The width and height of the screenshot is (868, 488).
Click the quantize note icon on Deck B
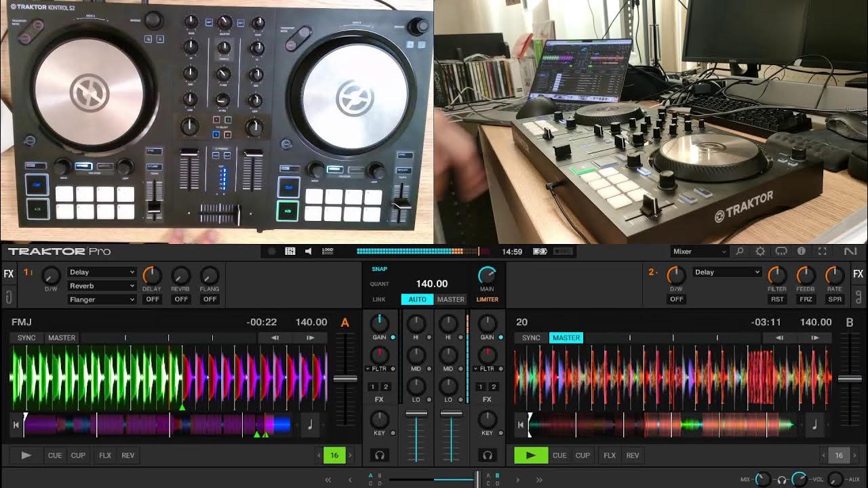click(x=814, y=425)
